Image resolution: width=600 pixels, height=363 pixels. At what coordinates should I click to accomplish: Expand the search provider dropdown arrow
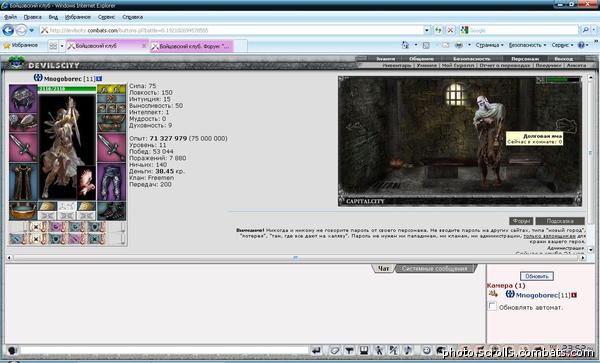[x=594, y=30]
